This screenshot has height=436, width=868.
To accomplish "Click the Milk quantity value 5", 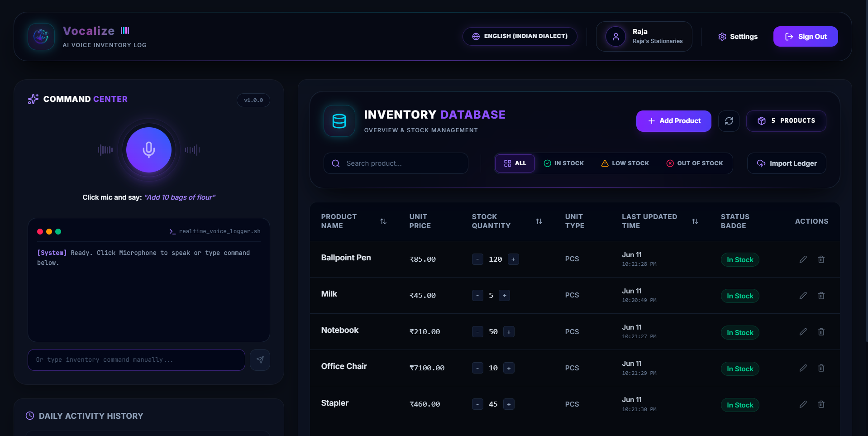I will (x=491, y=296).
